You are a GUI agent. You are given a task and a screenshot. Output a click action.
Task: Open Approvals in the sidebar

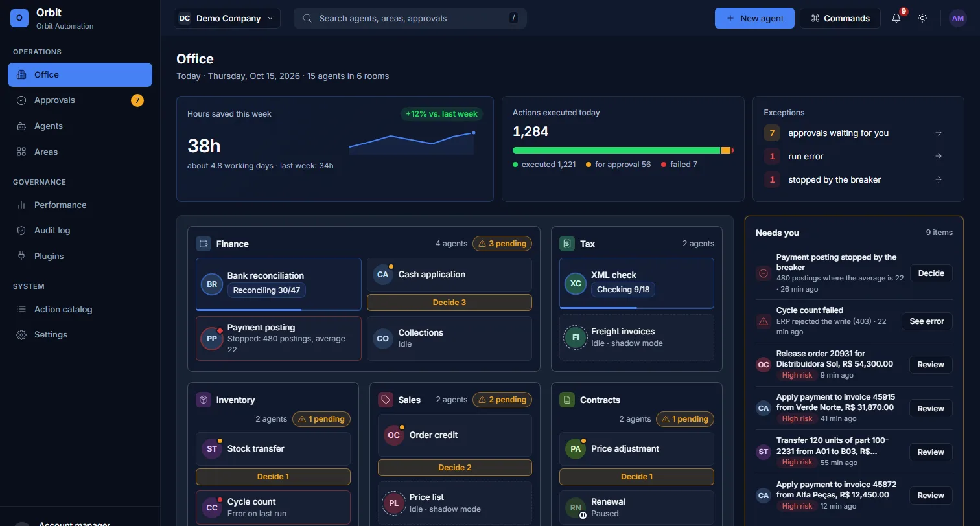click(x=80, y=100)
